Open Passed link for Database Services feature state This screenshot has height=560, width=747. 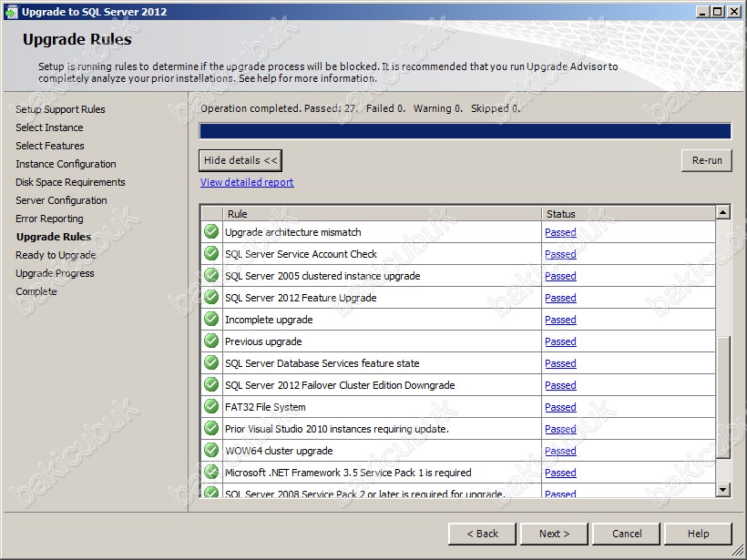point(560,364)
